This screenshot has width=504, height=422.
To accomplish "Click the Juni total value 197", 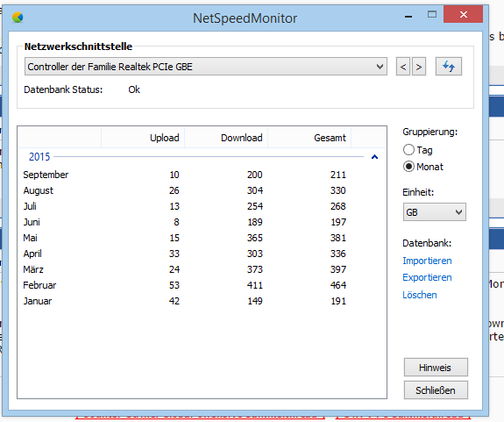I will click(338, 222).
